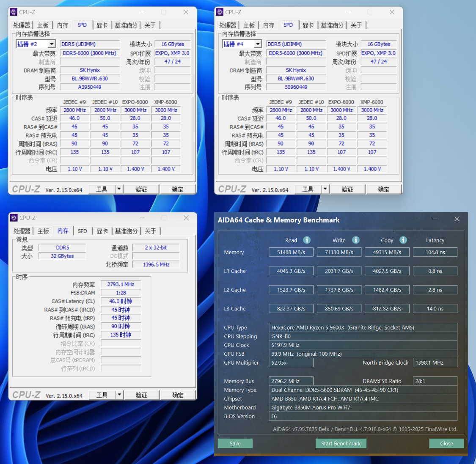476x464 pixels.
Task: Close the AIDA64 benchmark window
Action: pyautogui.click(x=457, y=219)
